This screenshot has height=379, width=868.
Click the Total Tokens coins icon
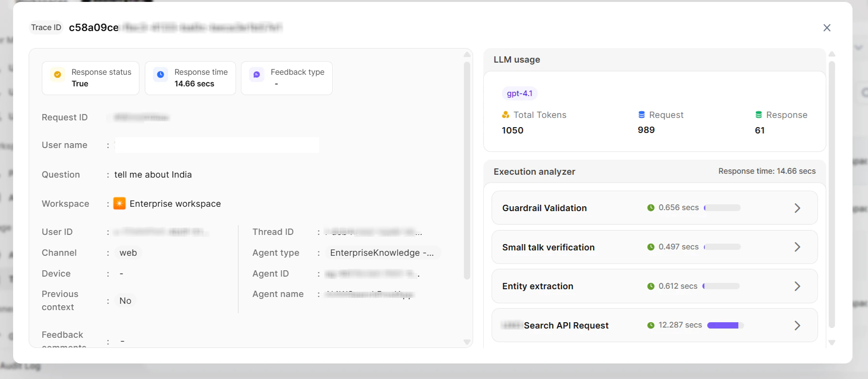coord(506,115)
